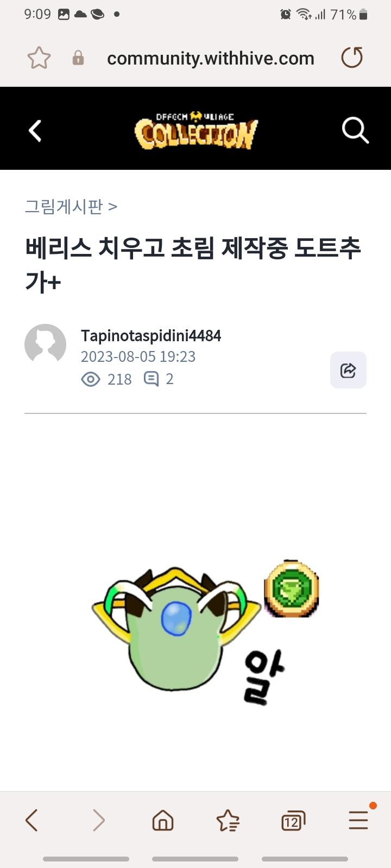Open the Collection logo banner
The height and width of the screenshot is (868, 391).
coord(196,131)
